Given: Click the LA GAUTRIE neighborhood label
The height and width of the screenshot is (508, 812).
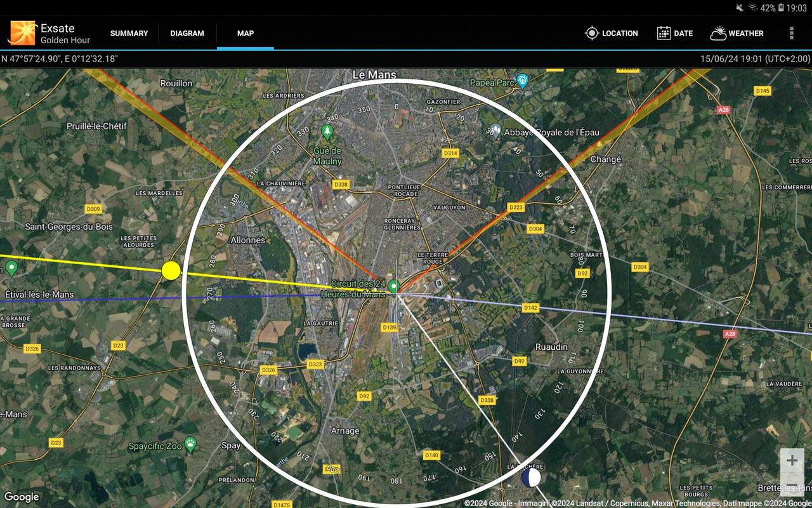Looking at the screenshot, I should [x=321, y=323].
